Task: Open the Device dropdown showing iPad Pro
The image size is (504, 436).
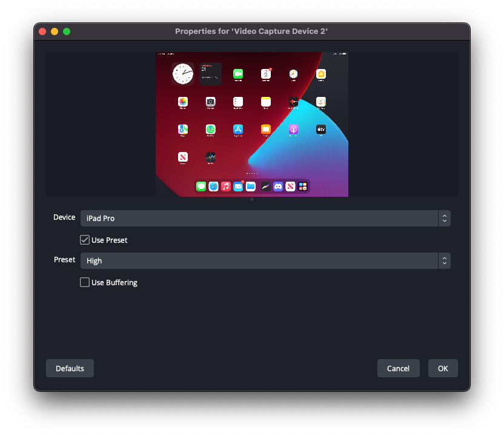Action: 265,219
